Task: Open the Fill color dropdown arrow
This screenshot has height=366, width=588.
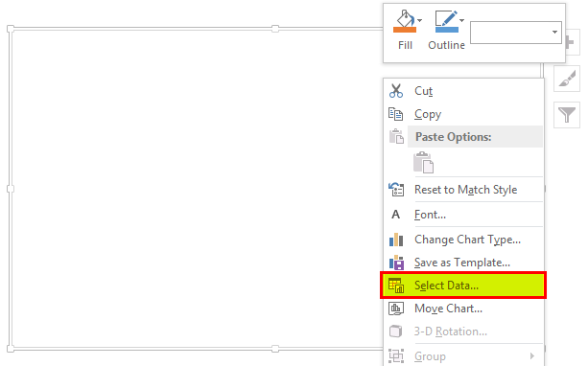Action: pos(419,21)
